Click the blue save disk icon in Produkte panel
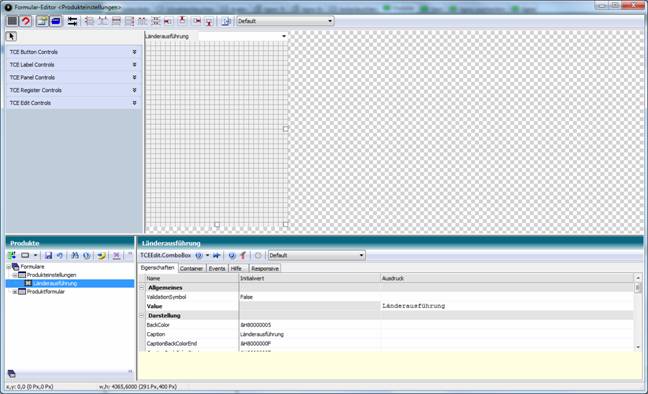 coord(48,256)
